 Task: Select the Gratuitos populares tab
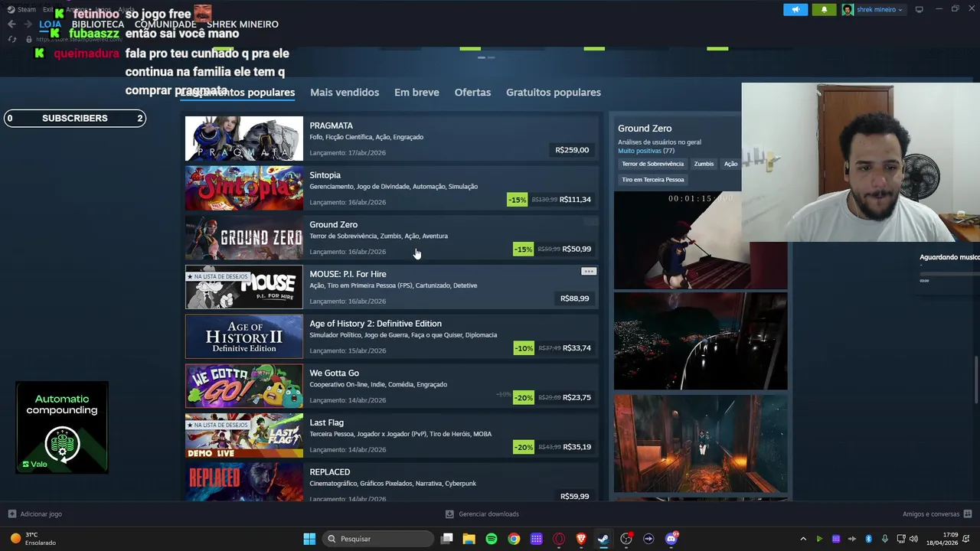(554, 93)
